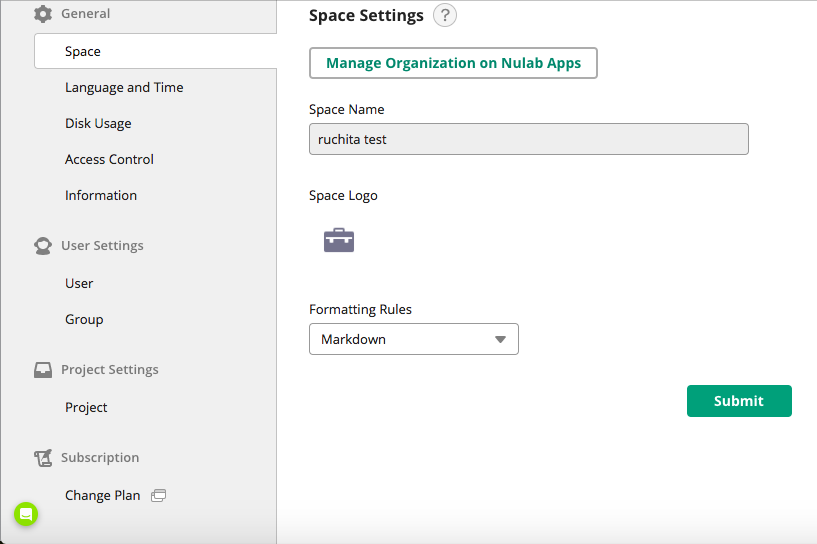Open the Group settings page
This screenshot has height=544, width=817.
click(84, 319)
